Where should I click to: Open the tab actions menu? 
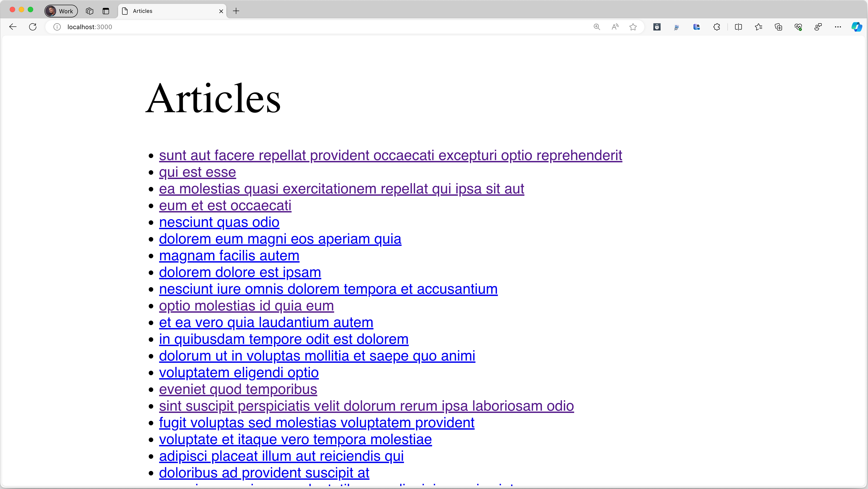(106, 11)
